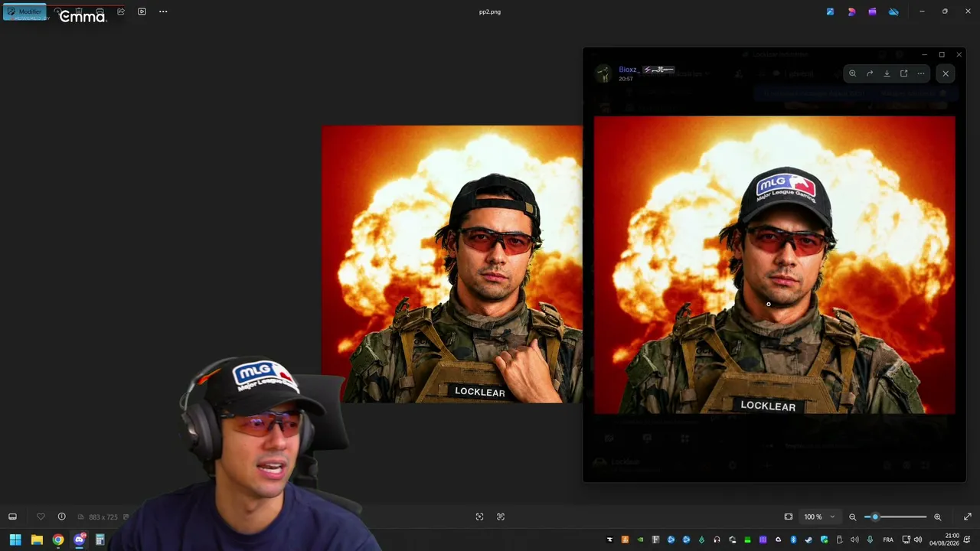Close the Discord image preview
Image resolution: width=980 pixels, height=551 pixels.
[946, 73]
